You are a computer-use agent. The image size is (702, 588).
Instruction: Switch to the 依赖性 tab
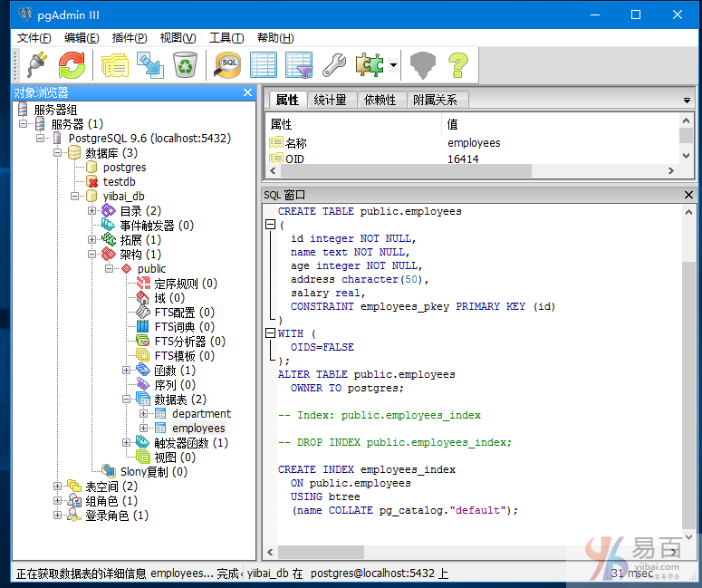pyautogui.click(x=380, y=100)
